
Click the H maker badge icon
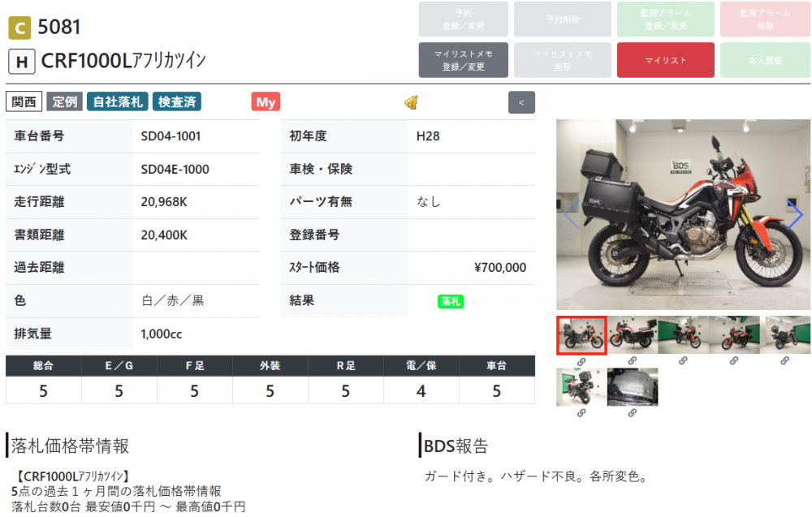point(20,61)
